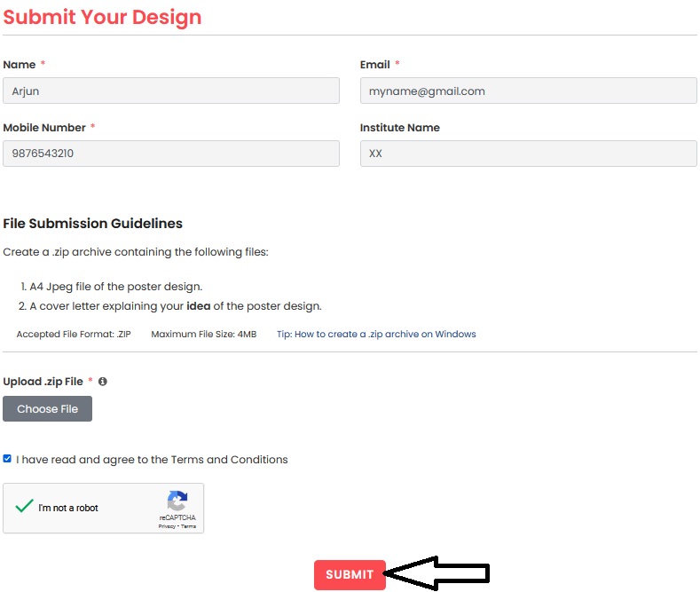Click the Upload .zip File label
The width and height of the screenshot is (700, 592).
(x=43, y=382)
